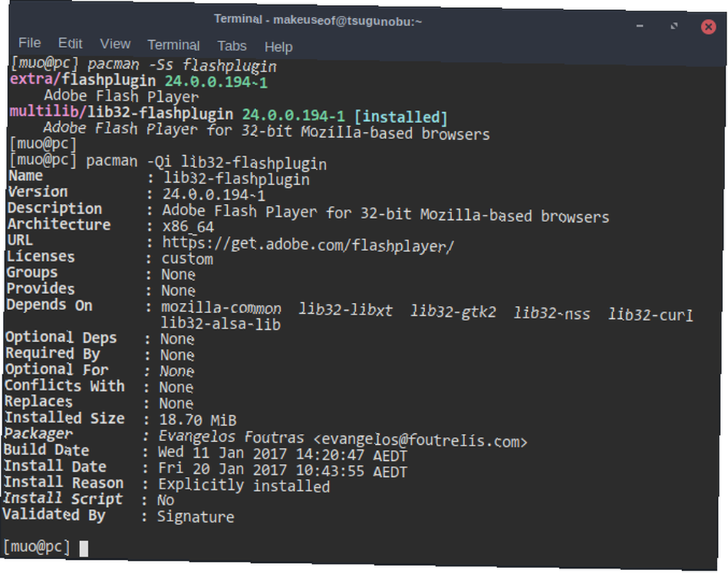Click 'Explicitly installed' install reason
The height and width of the screenshot is (573, 728).
tap(244, 485)
